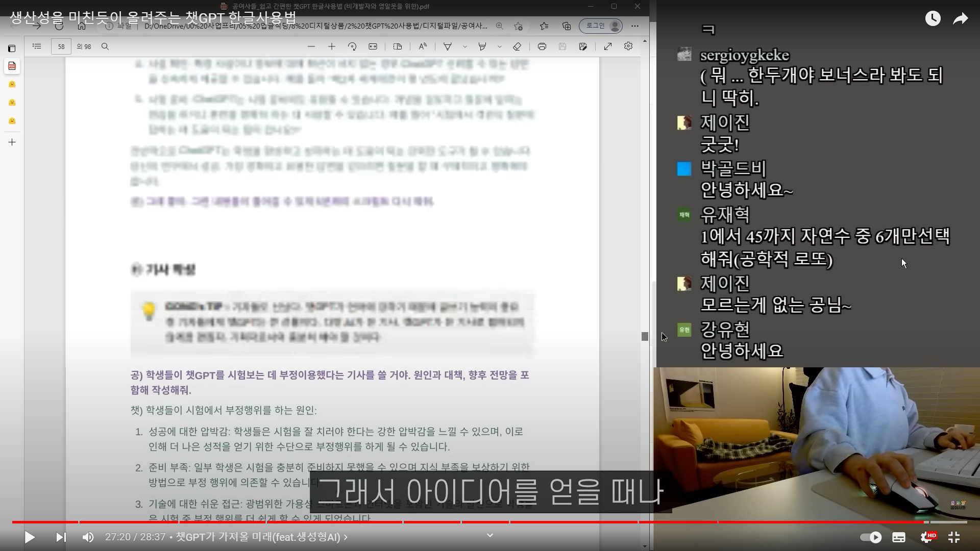
Task: Start Read aloud in PDF toolbar
Action: [423, 46]
